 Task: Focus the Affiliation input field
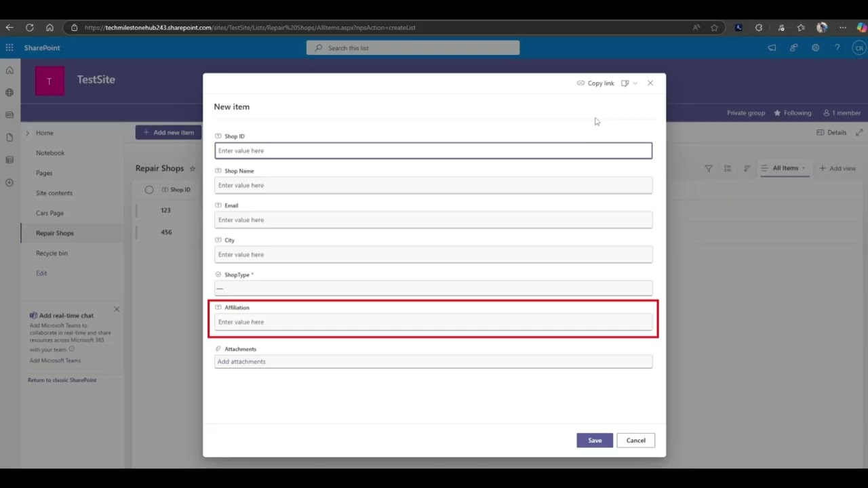[x=433, y=322]
